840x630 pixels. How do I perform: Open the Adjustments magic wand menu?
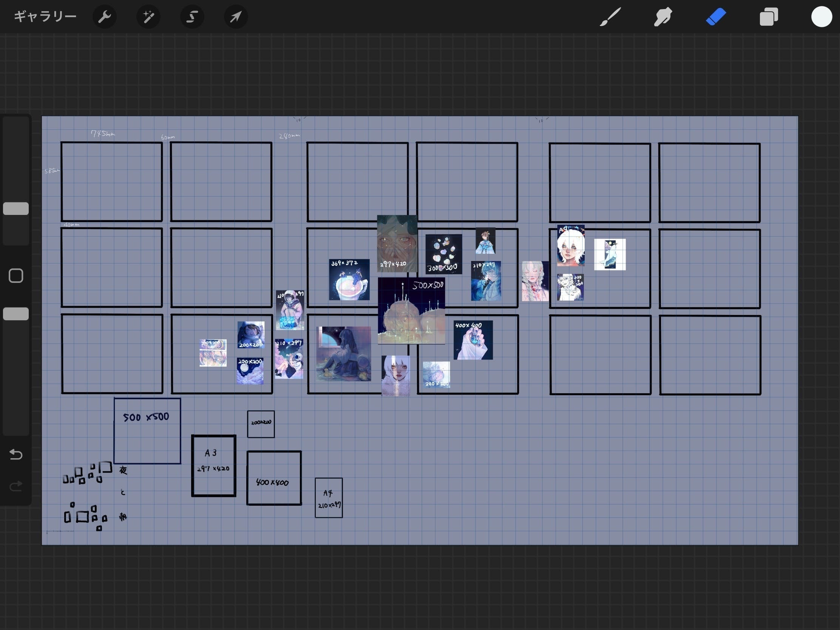[x=148, y=17]
